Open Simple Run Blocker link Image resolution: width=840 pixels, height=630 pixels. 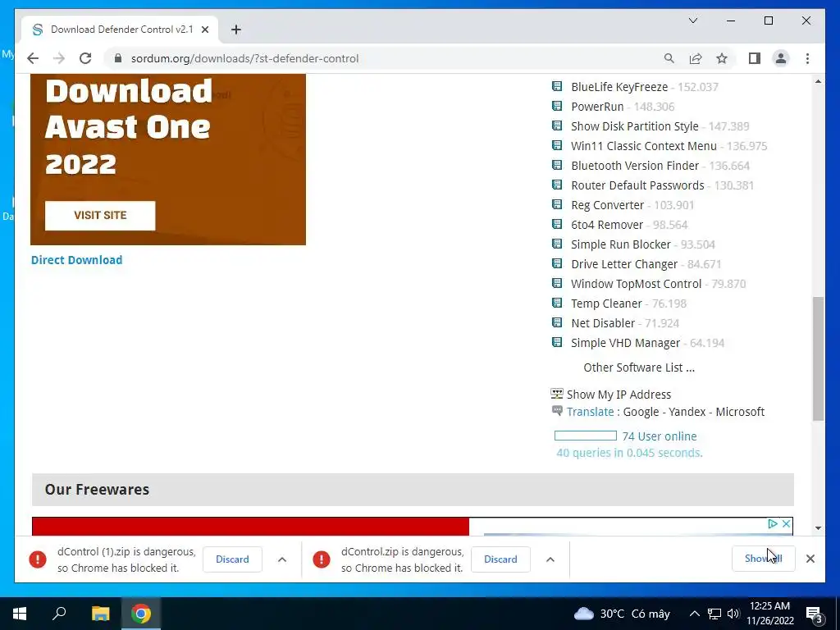(x=621, y=244)
